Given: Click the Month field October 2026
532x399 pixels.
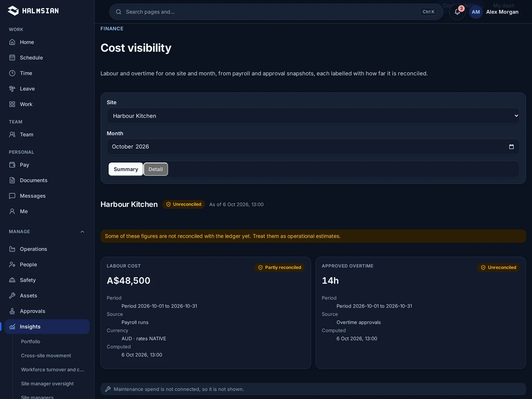Looking at the screenshot, I should click(313, 147).
